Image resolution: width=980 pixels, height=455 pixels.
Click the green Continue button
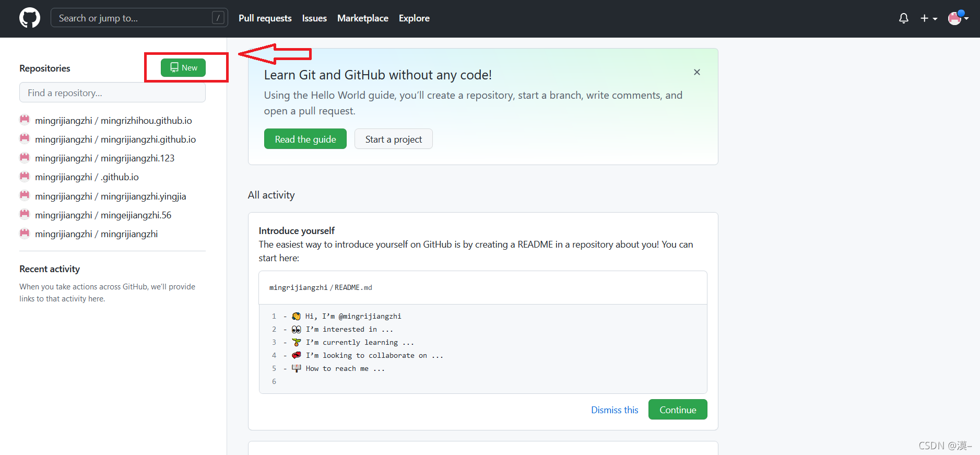pyautogui.click(x=678, y=410)
